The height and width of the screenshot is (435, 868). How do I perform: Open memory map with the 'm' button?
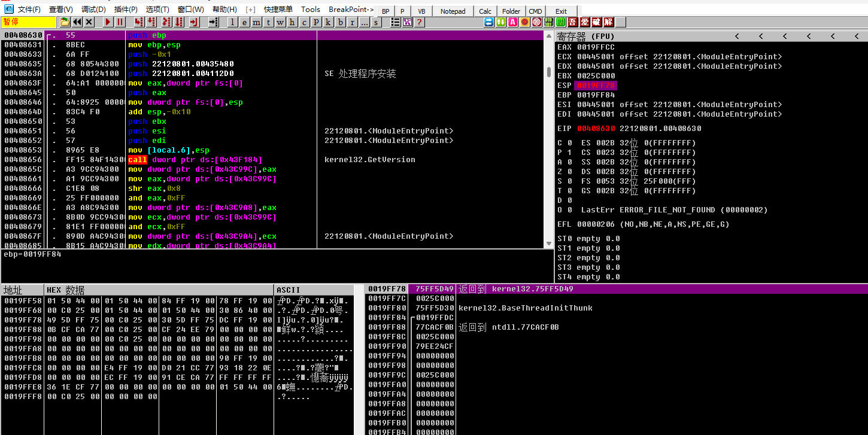[x=257, y=22]
